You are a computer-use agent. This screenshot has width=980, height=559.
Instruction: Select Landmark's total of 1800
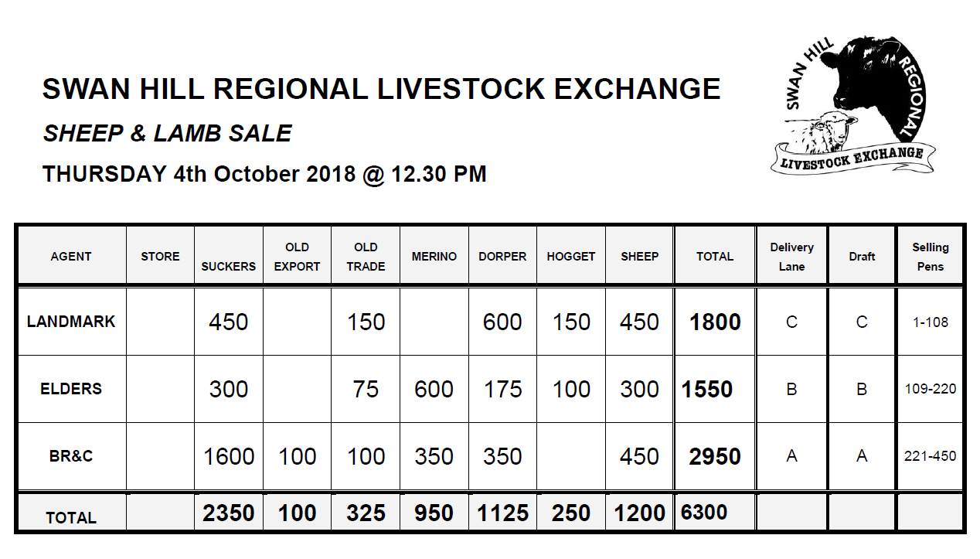pos(715,322)
